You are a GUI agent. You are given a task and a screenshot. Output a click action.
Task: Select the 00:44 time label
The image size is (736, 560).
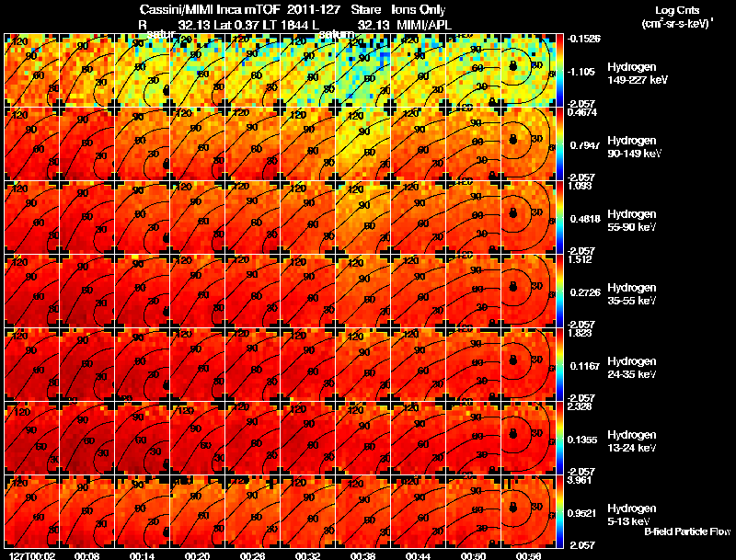click(x=418, y=555)
